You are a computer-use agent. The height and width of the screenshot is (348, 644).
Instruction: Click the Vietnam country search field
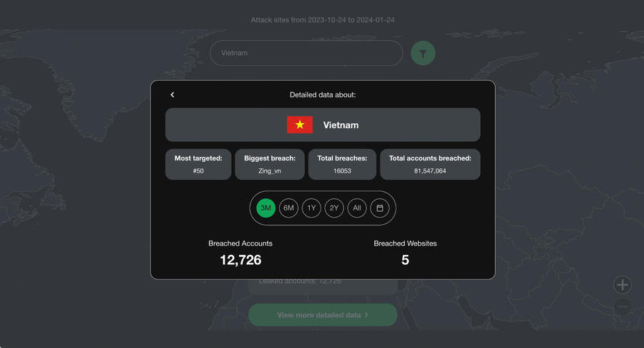(x=306, y=53)
